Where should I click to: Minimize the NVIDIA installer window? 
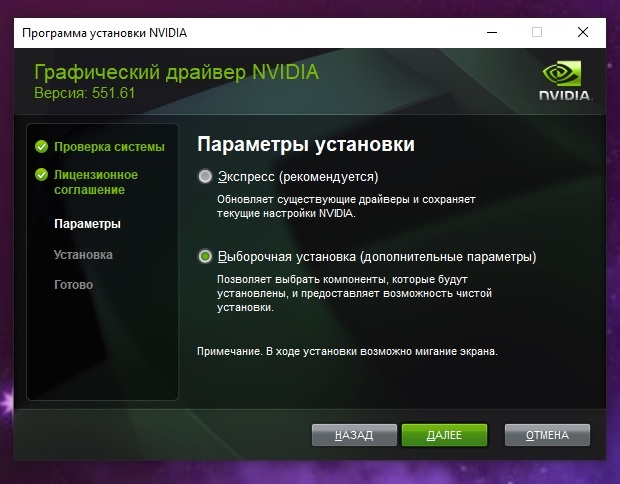[492, 32]
